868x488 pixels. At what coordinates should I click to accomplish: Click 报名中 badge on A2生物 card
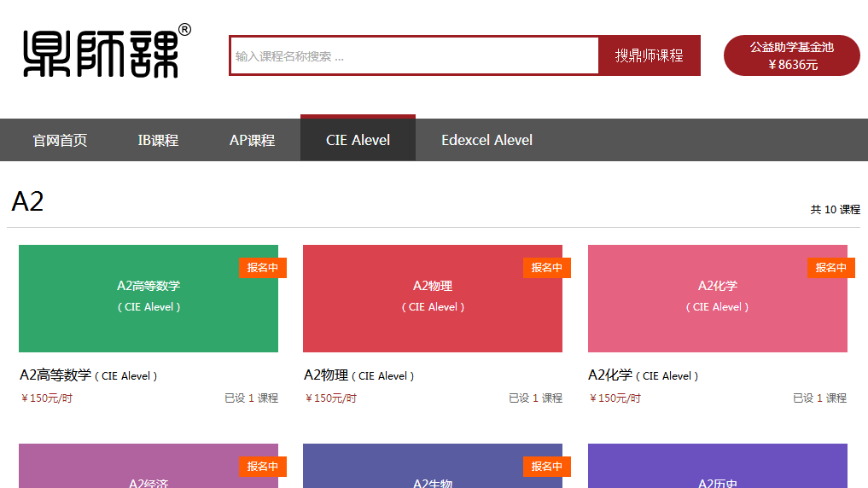tap(546, 467)
